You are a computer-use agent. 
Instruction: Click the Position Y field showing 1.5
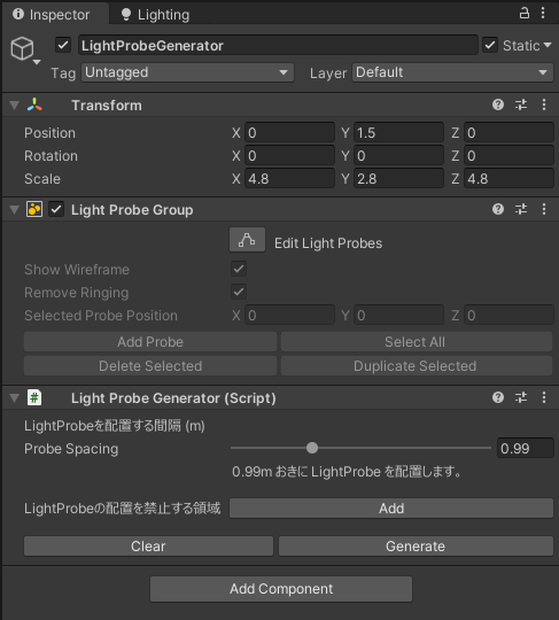coord(398,133)
